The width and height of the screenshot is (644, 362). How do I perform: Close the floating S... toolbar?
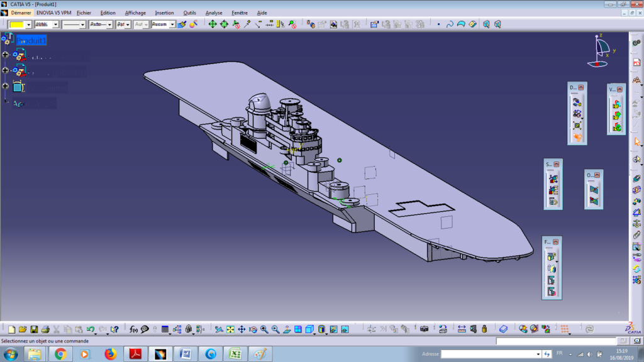coord(557,164)
